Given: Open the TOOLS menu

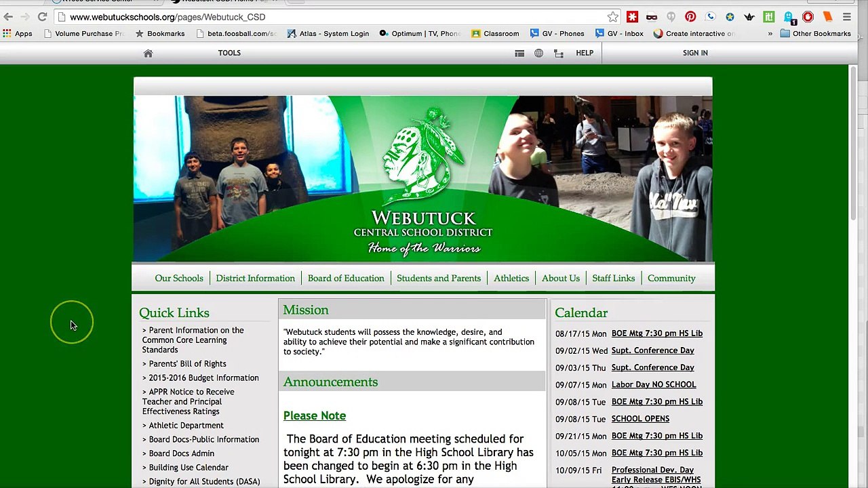Looking at the screenshot, I should tap(229, 53).
